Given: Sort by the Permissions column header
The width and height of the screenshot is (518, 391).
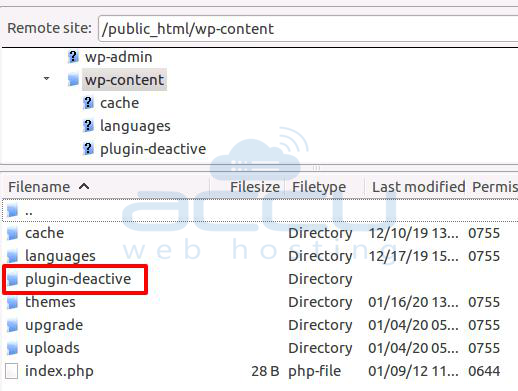Looking at the screenshot, I should 495,187.
